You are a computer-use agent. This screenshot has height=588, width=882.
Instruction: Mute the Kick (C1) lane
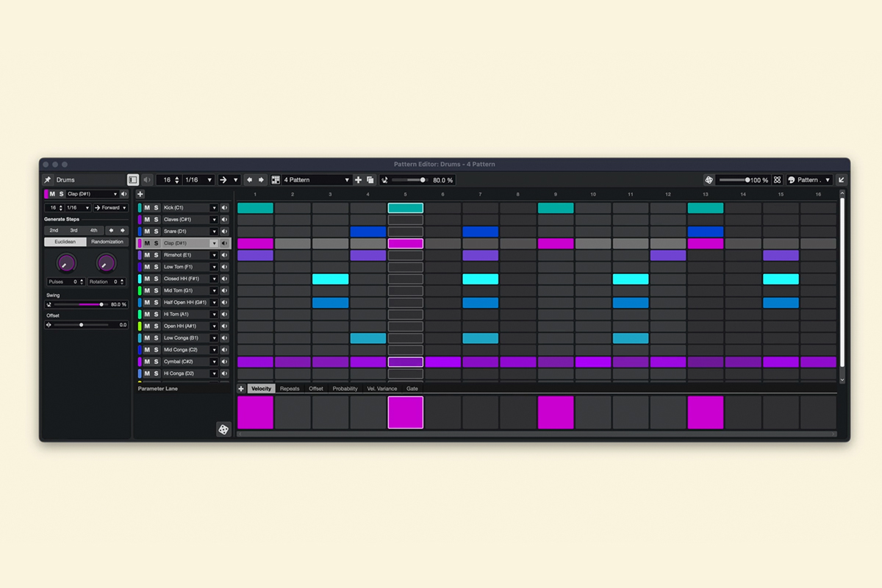pos(147,208)
